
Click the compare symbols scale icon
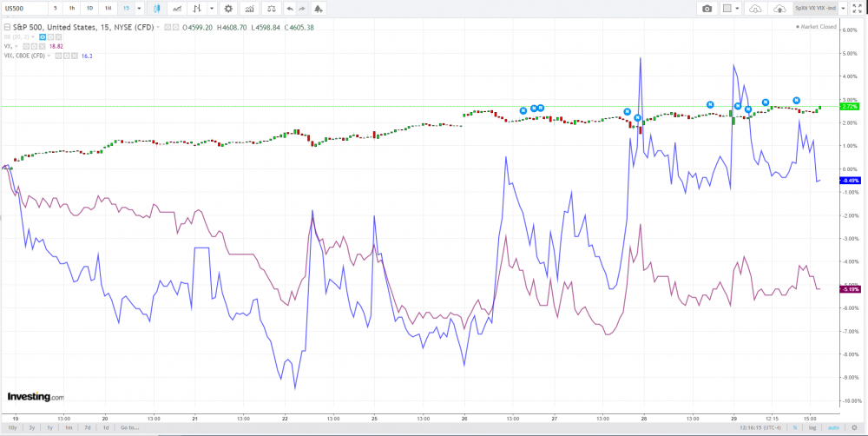[x=272, y=8]
